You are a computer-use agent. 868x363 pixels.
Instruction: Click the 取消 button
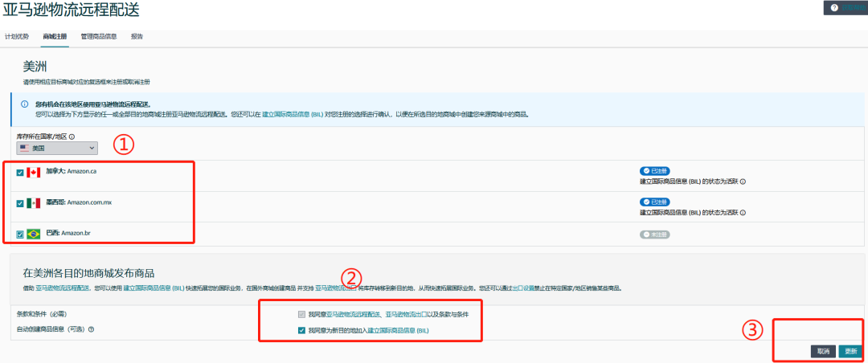(x=823, y=352)
